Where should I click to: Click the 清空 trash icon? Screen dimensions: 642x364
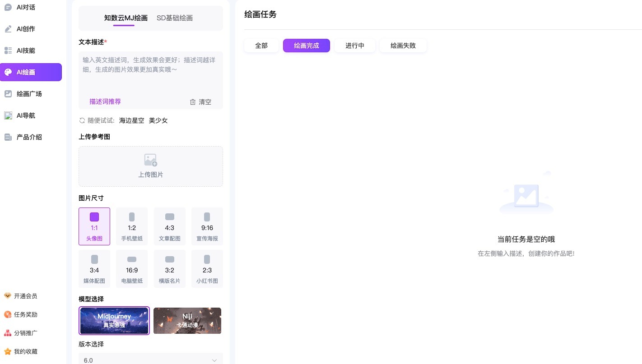point(193,102)
